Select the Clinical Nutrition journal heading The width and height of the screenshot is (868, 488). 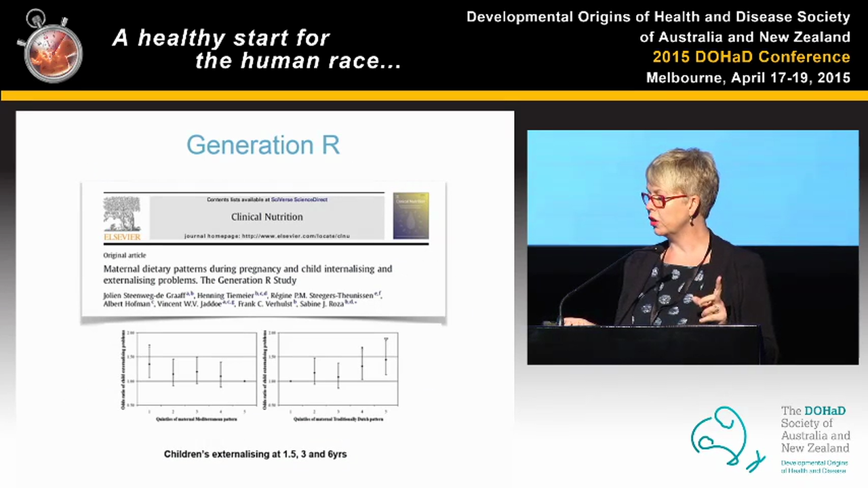tap(267, 217)
